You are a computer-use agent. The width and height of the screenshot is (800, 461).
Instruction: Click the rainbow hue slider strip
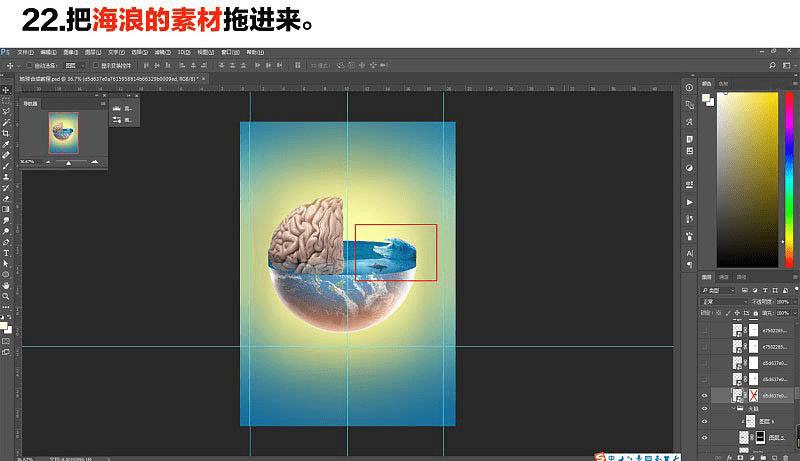789,179
